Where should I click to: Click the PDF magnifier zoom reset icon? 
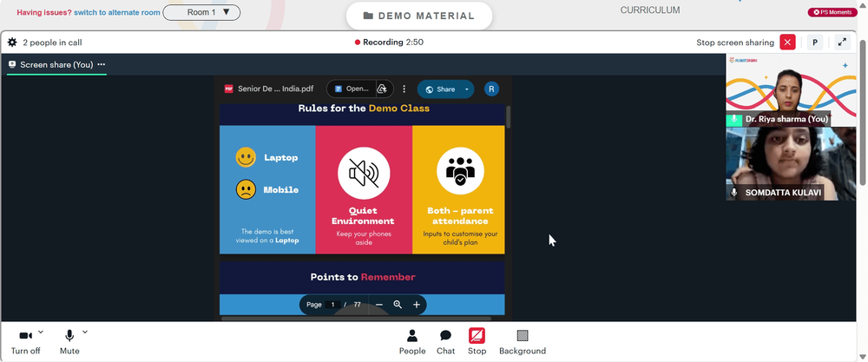click(x=398, y=305)
